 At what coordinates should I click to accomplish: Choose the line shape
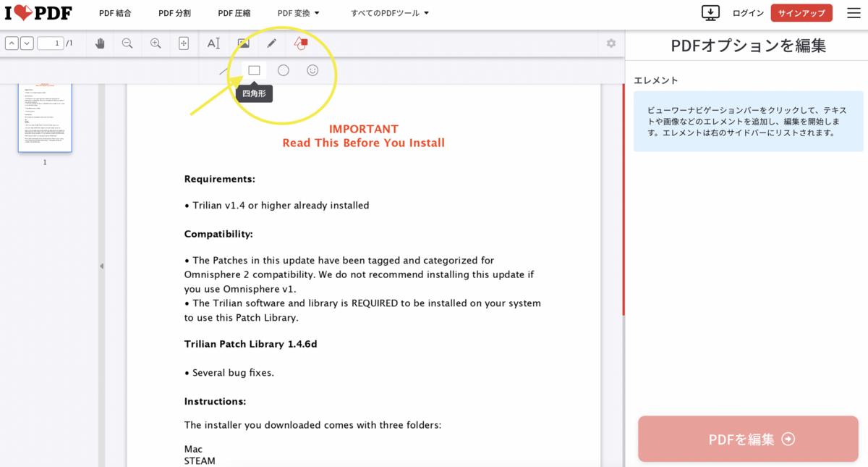point(224,71)
